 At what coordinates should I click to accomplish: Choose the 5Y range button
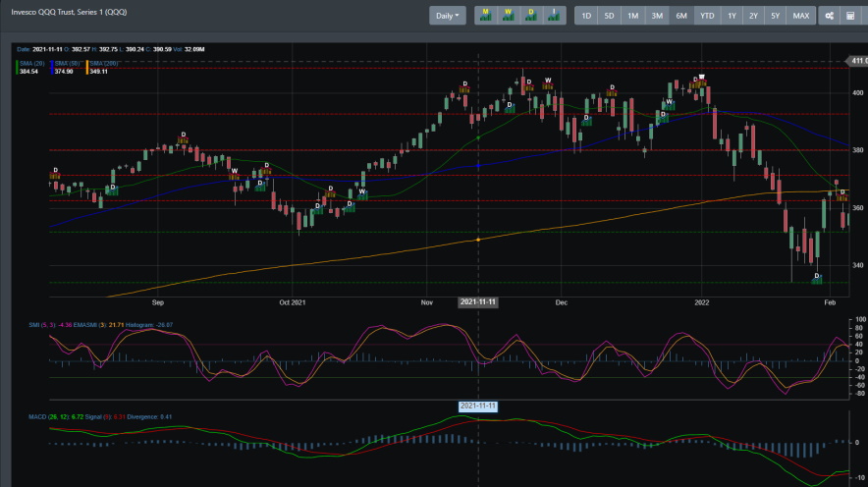[x=776, y=16]
